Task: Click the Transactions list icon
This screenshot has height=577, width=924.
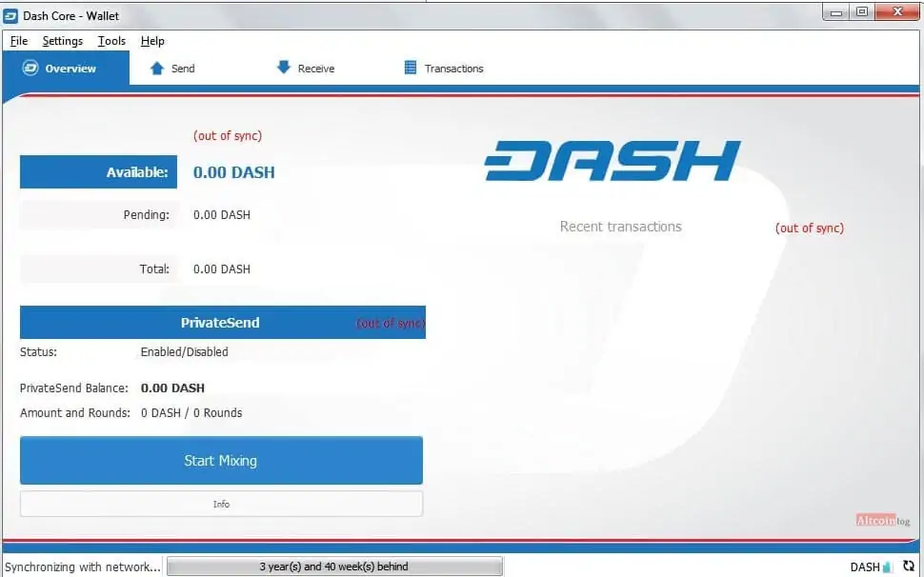Action: click(x=411, y=68)
